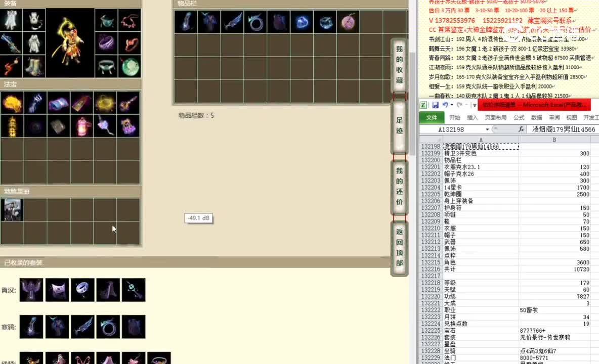Select the purple whisk treasure
599x364 pixels.
[x=105, y=126]
